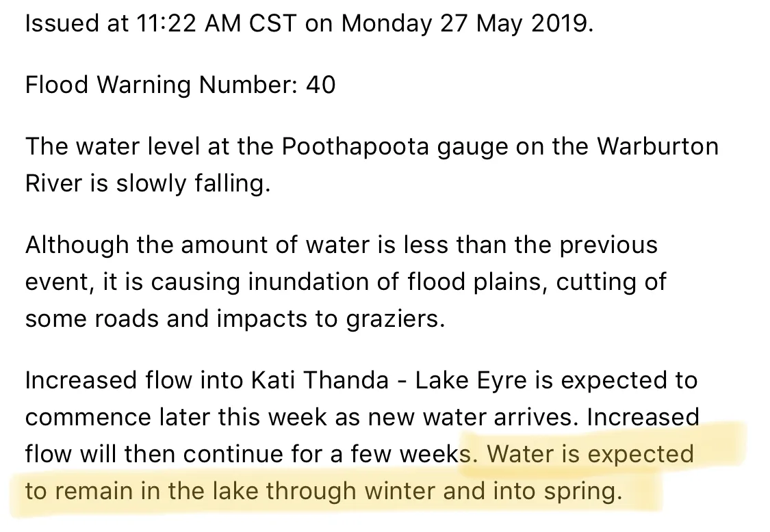Screen dimensions: 770x532
Task: Click the words "some roads" in the paragraph
Action: click(x=92, y=319)
